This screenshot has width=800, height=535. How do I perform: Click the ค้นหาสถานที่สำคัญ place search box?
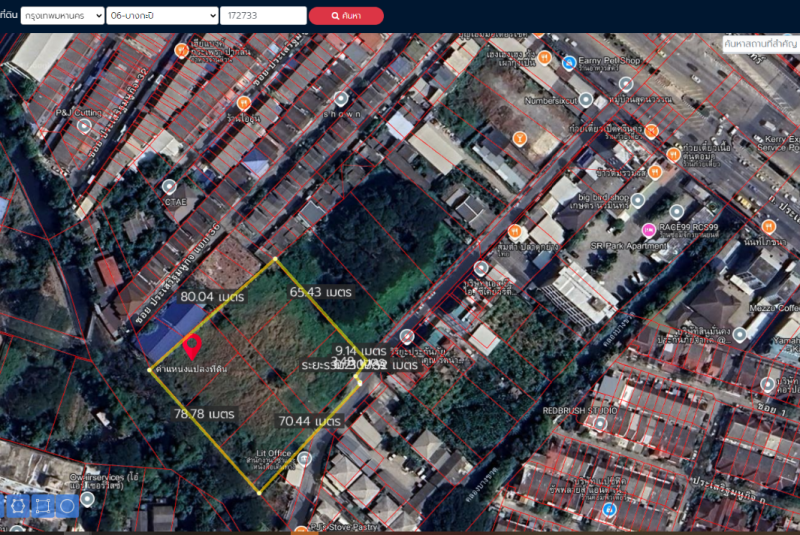pos(760,44)
